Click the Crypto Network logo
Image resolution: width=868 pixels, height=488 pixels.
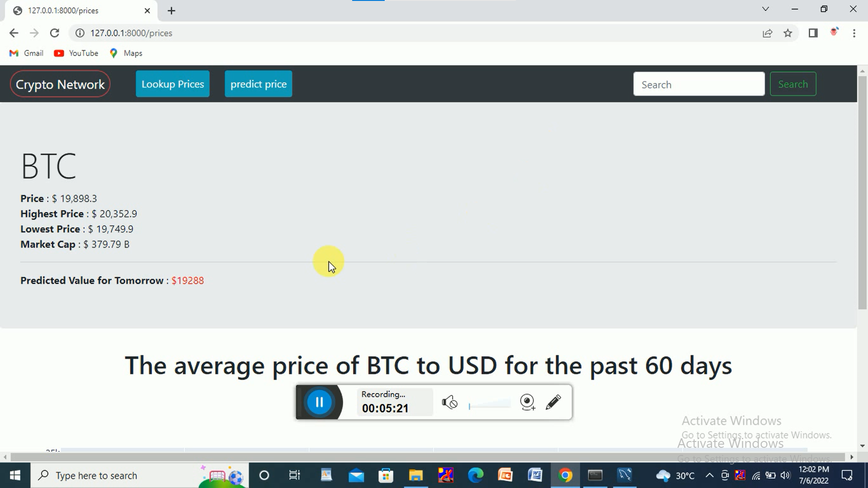[60, 84]
